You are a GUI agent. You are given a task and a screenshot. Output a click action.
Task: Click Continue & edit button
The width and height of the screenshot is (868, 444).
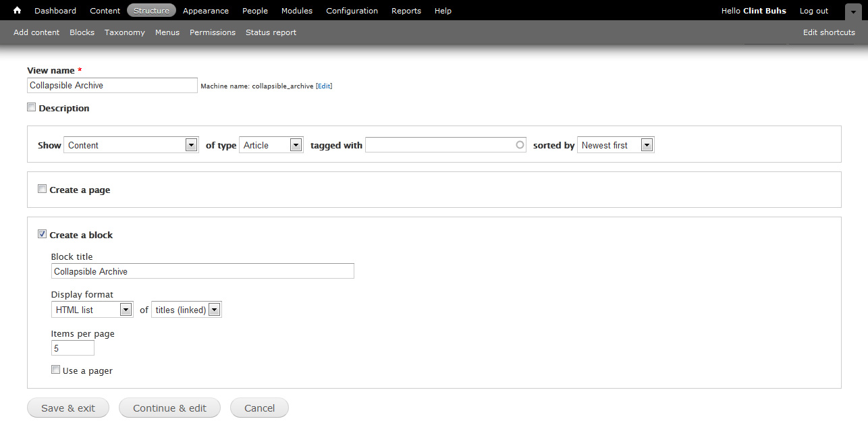(169, 408)
